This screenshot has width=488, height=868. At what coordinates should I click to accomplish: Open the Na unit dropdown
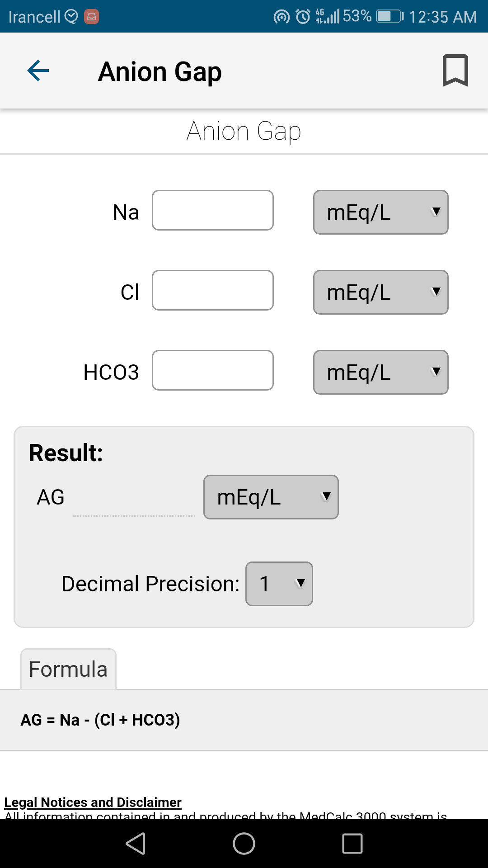pos(381,212)
